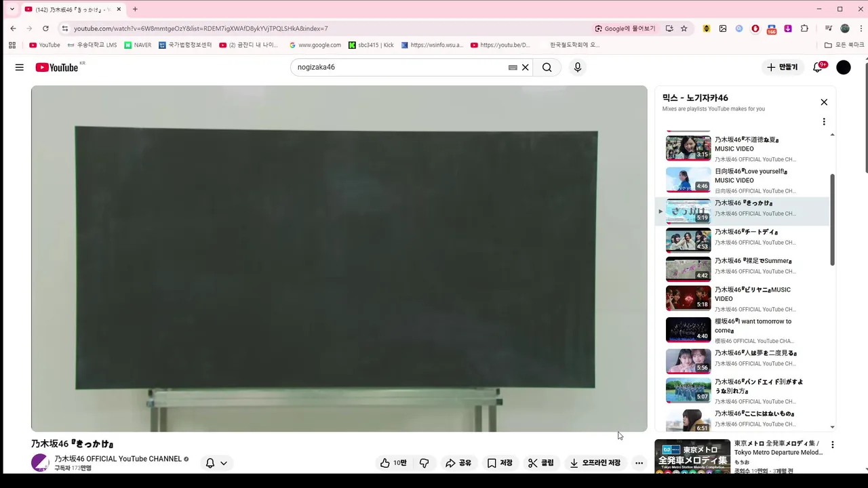Viewport: 868px width, 488px height.
Task: Open 乃木坂46 OFFICIAL YouTube CHANNEL page
Action: tap(118, 459)
